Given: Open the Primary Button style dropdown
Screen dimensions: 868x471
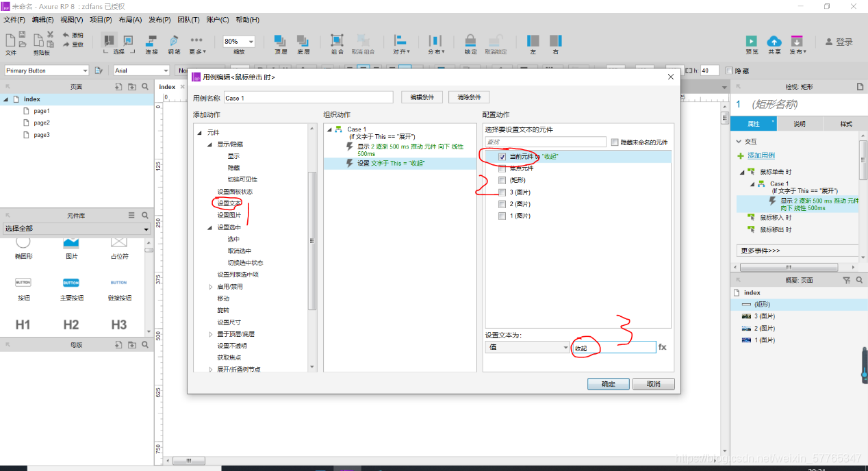Looking at the screenshot, I should (85, 71).
